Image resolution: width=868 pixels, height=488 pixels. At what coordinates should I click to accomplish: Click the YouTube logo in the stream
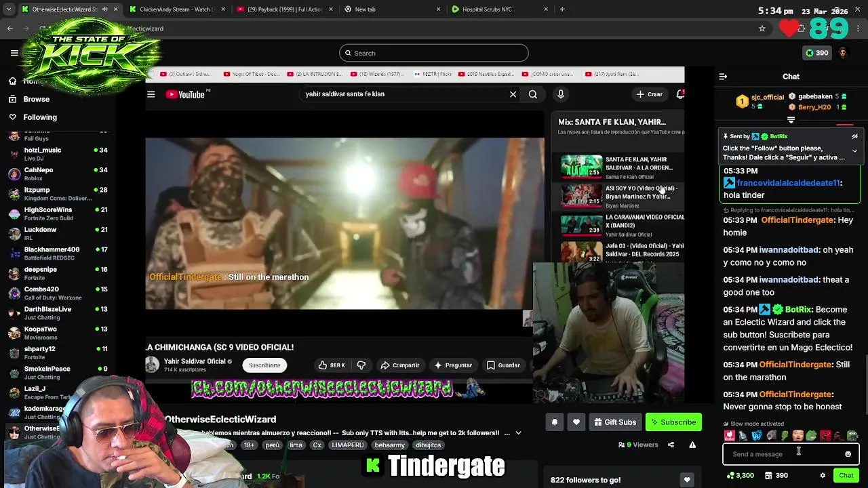click(185, 94)
